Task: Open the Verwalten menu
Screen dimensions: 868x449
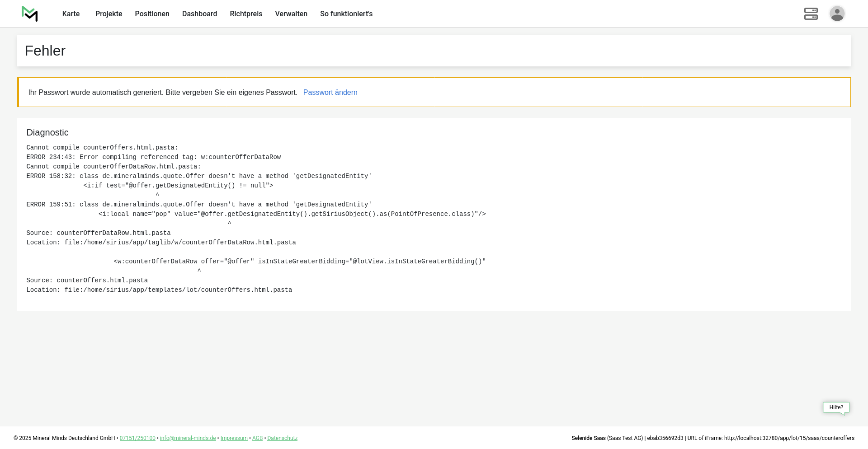Action: pyautogui.click(x=291, y=14)
